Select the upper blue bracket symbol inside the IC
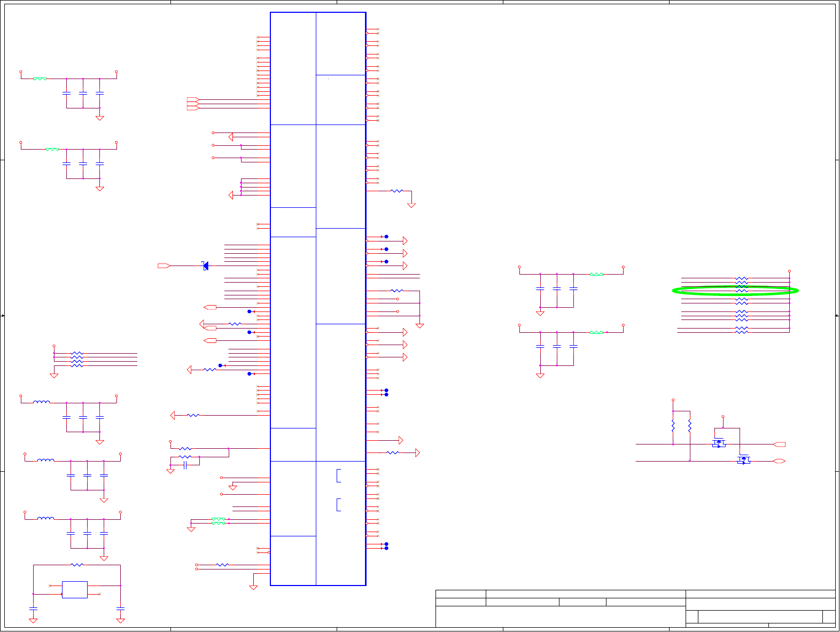The width and height of the screenshot is (840, 632). tap(338, 475)
